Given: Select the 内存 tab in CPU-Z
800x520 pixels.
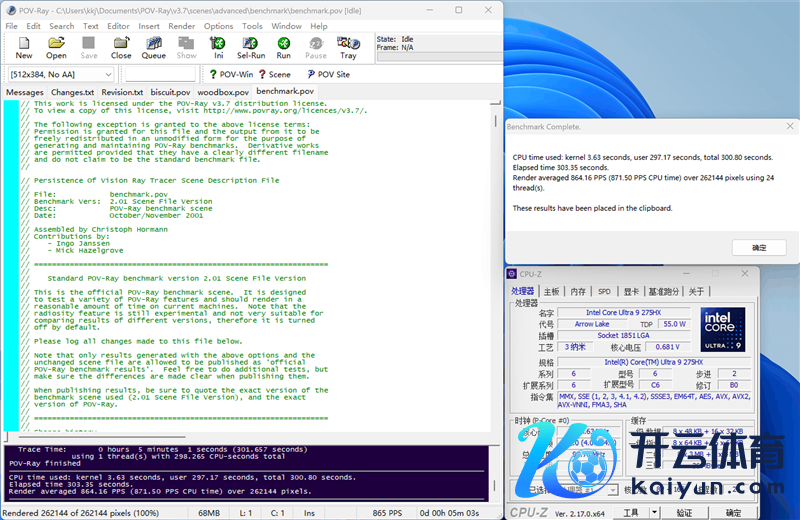Looking at the screenshot, I should 578,292.
